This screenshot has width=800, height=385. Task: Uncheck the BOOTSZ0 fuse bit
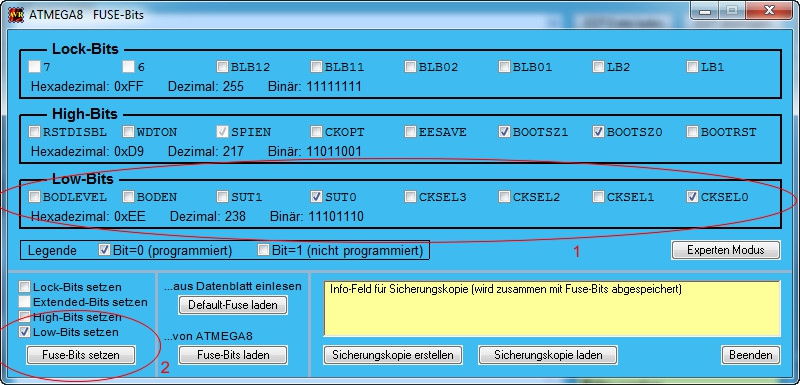[598, 132]
